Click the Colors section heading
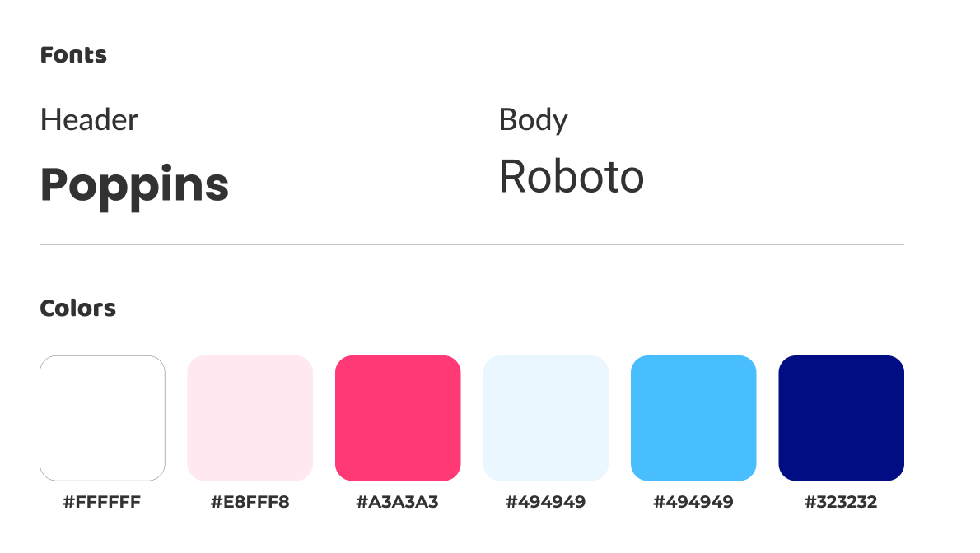Screen dimensions: 980x553 [78, 309]
